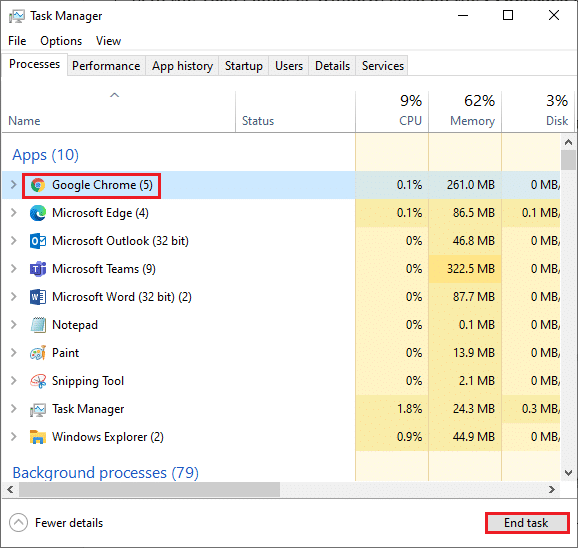Switch to the App history tab

(182, 66)
